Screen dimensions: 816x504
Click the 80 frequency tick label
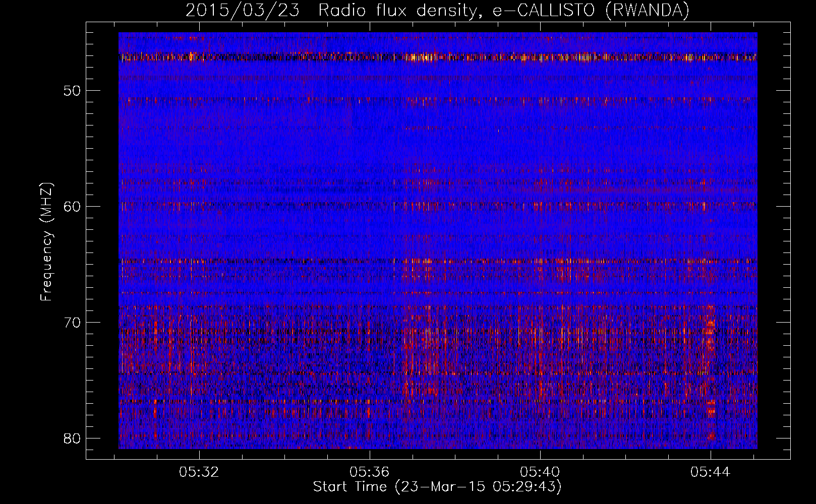click(73, 438)
